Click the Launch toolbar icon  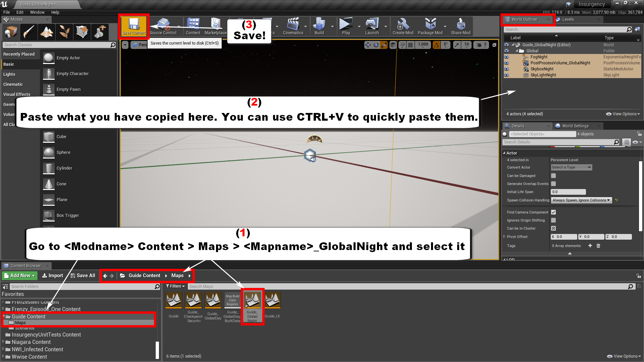tap(372, 26)
